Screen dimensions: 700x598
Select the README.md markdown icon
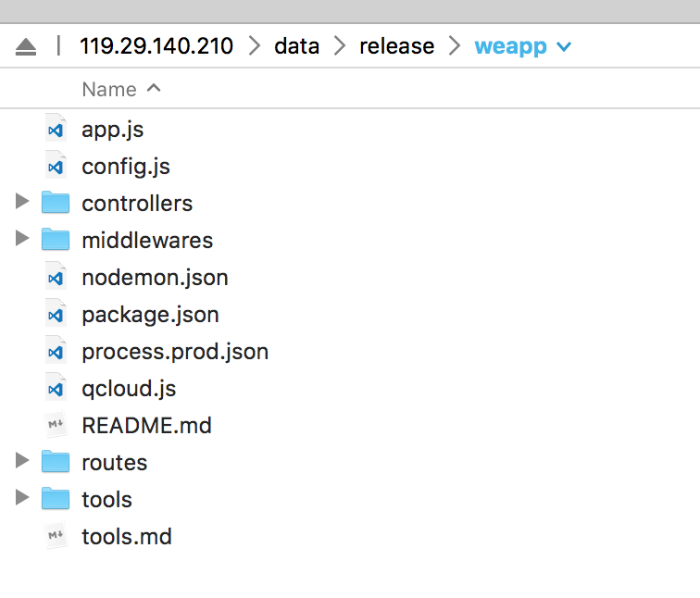tap(56, 425)
